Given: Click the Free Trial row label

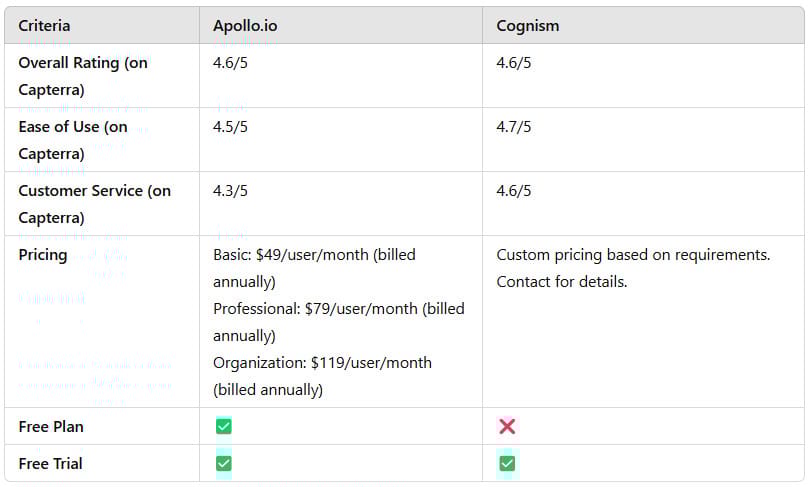Looking at the screenshot, I should [x=50, y=463].
